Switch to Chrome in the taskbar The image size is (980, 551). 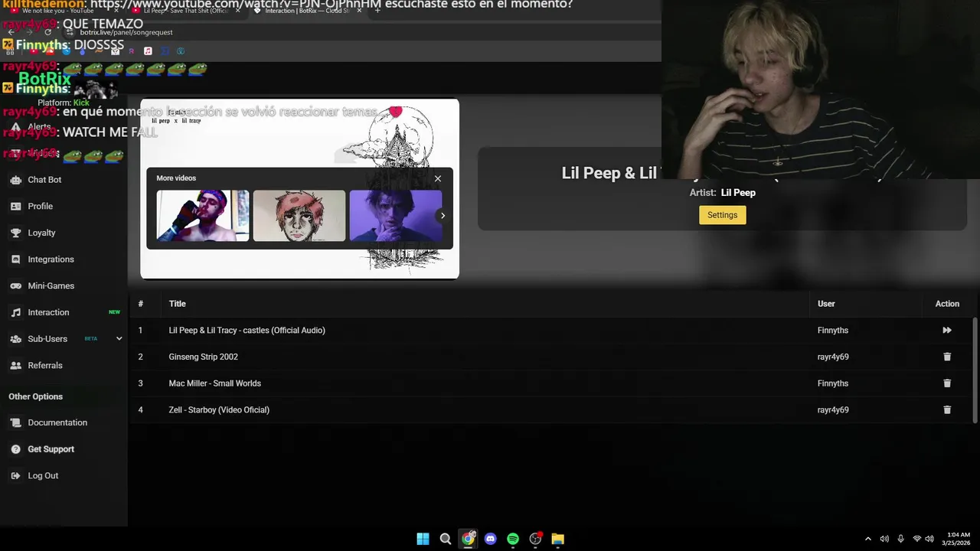[x=468, y=539]
